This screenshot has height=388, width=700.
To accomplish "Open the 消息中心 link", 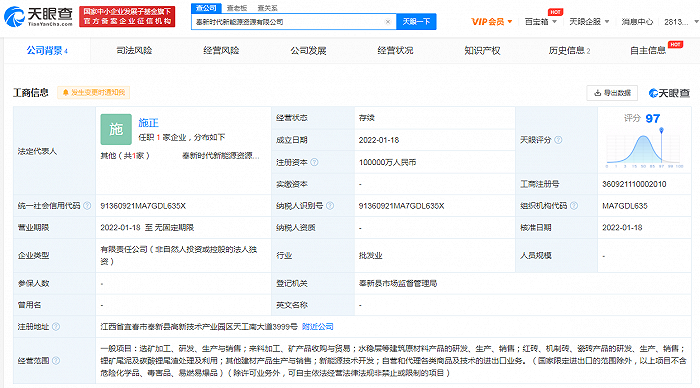I will click(637, 22).
